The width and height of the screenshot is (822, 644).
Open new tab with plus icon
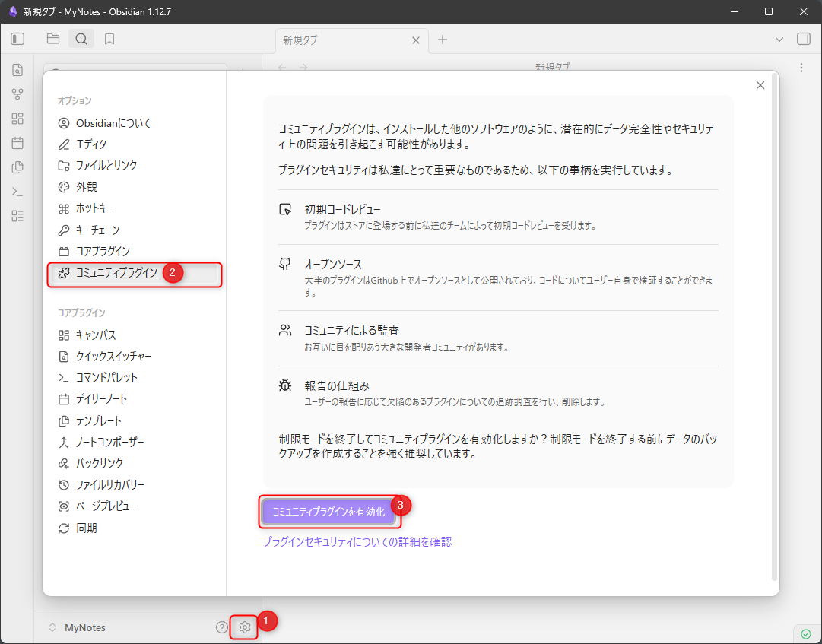443,40
